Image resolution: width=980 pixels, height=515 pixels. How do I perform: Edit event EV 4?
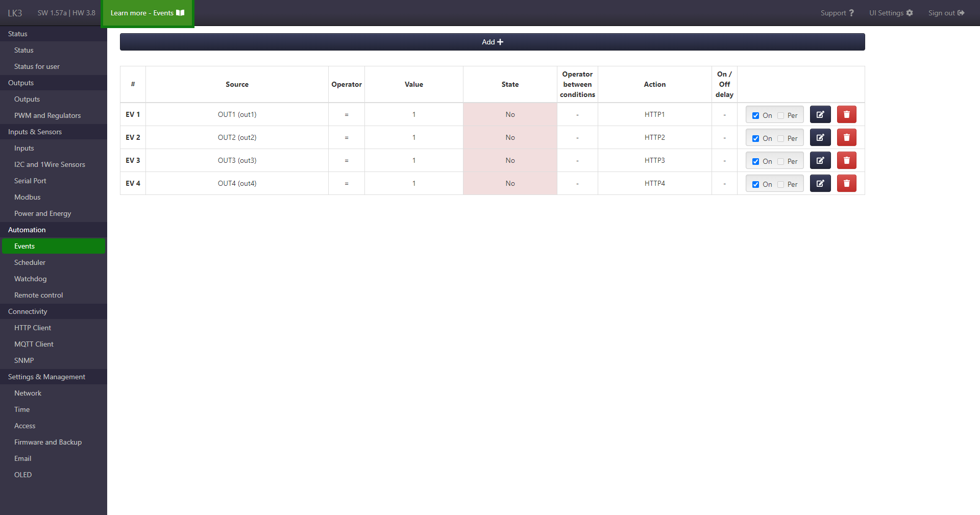[x=820, y=183]
